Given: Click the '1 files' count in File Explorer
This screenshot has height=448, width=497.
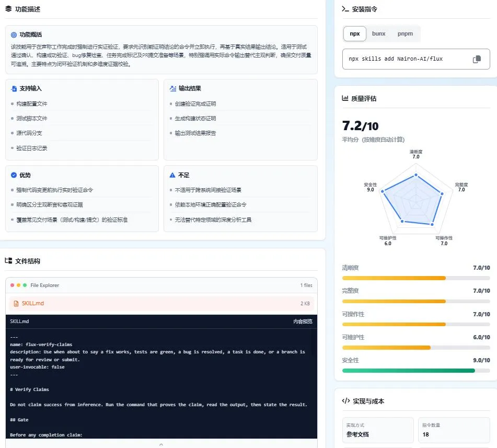Looking at the screenshot, I should (x=306, y=285).
